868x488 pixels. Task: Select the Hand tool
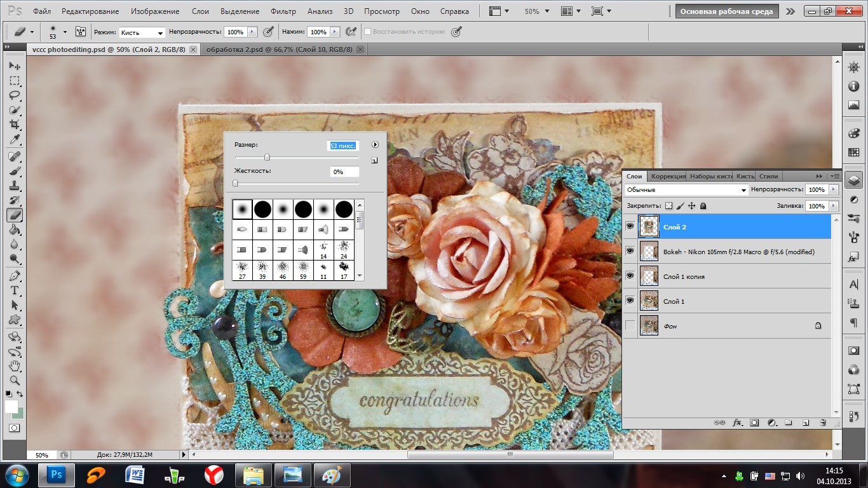pyautogui.click(x=15, y=366)
